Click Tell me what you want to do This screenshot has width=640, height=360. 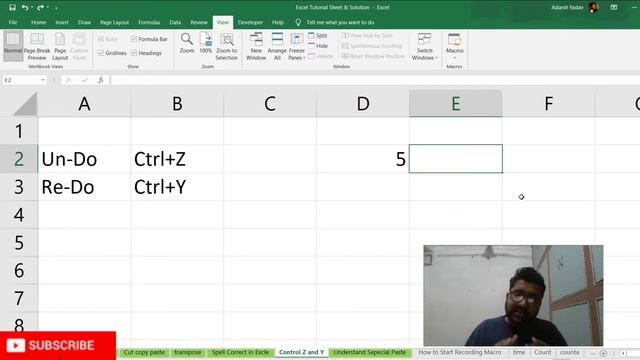(340, 22)
